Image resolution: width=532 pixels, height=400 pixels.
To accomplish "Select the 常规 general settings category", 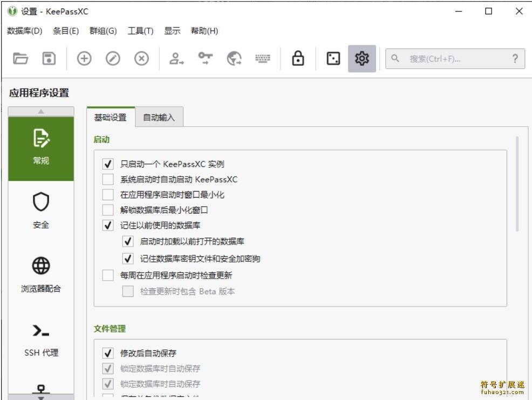I will 41,149.
